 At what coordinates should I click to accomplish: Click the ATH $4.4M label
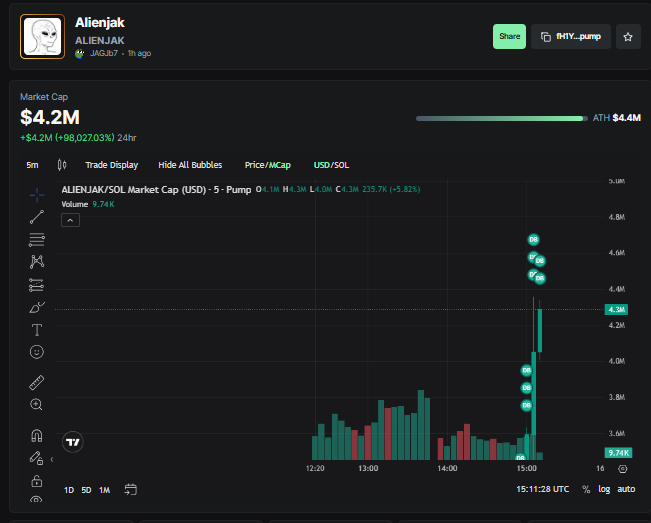617,118
